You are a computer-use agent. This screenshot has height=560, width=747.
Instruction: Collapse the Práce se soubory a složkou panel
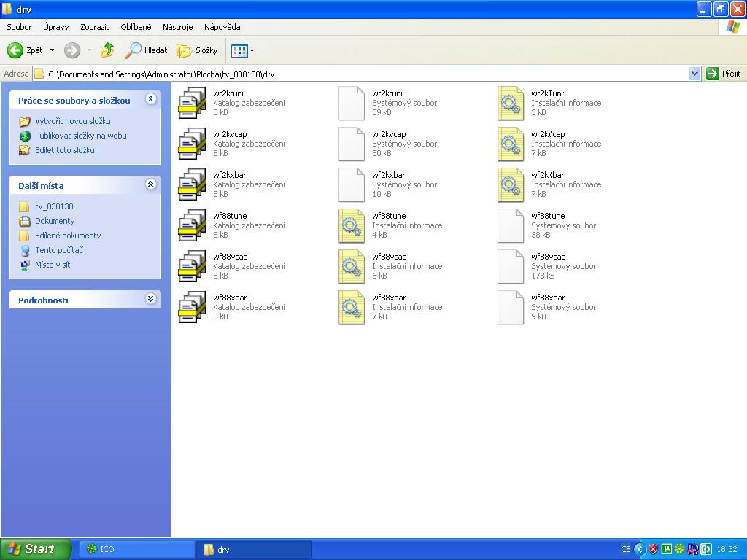click(x=150, y=99)
